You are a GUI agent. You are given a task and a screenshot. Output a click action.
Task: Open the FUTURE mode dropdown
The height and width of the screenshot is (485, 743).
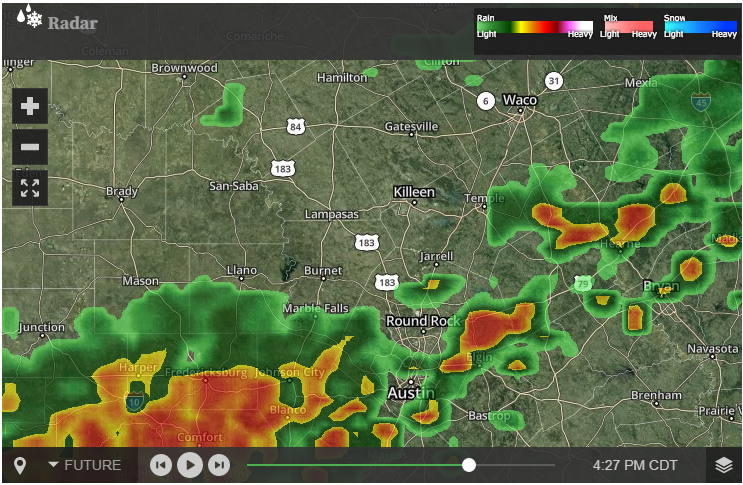click(85, 465)
